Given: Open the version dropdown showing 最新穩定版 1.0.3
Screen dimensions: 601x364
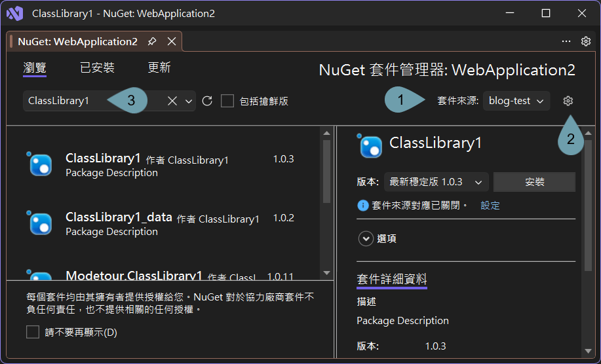Looking at the screenshot, I should [x=436, y=182].
